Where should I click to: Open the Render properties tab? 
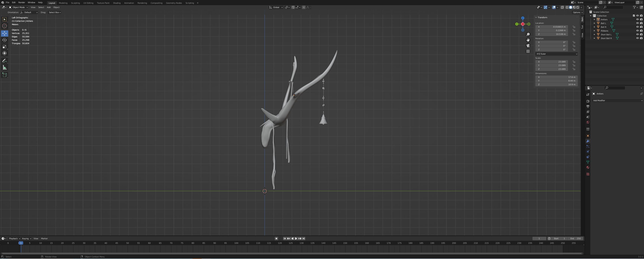click(x=588, y=101)
